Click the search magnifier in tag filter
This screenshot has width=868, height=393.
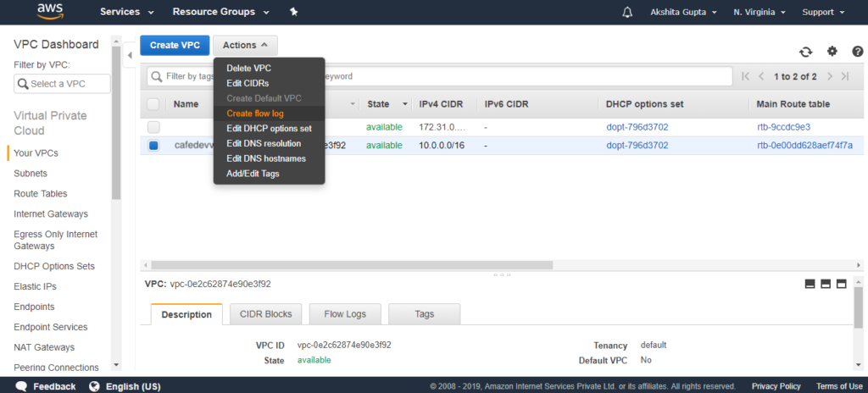click(x=157, y=76)
